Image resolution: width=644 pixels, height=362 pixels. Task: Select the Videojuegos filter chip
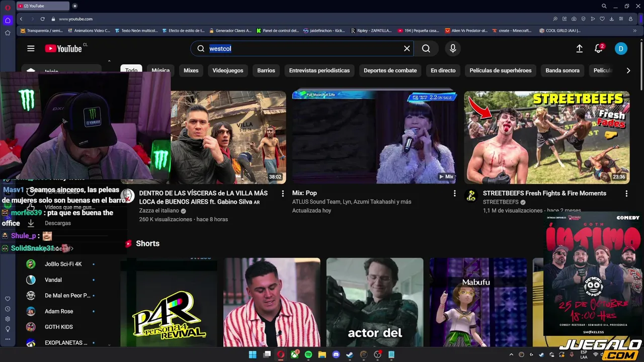[x=228, y=70]
